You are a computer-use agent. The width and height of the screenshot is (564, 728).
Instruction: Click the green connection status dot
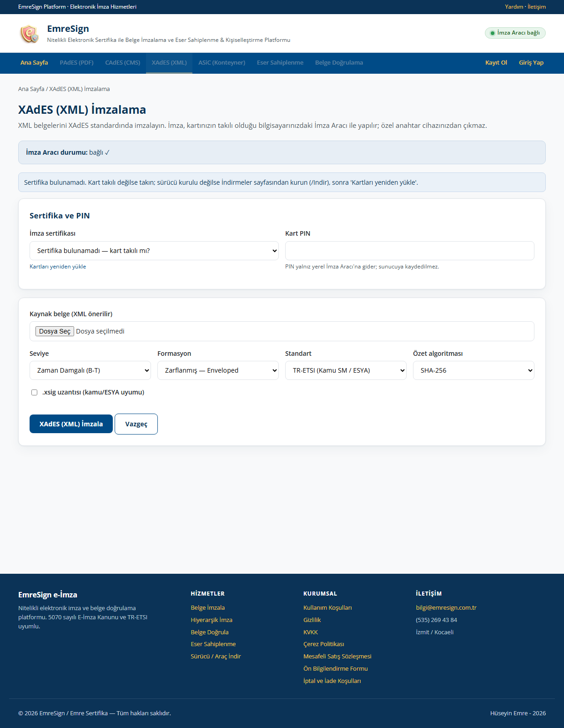492,33
